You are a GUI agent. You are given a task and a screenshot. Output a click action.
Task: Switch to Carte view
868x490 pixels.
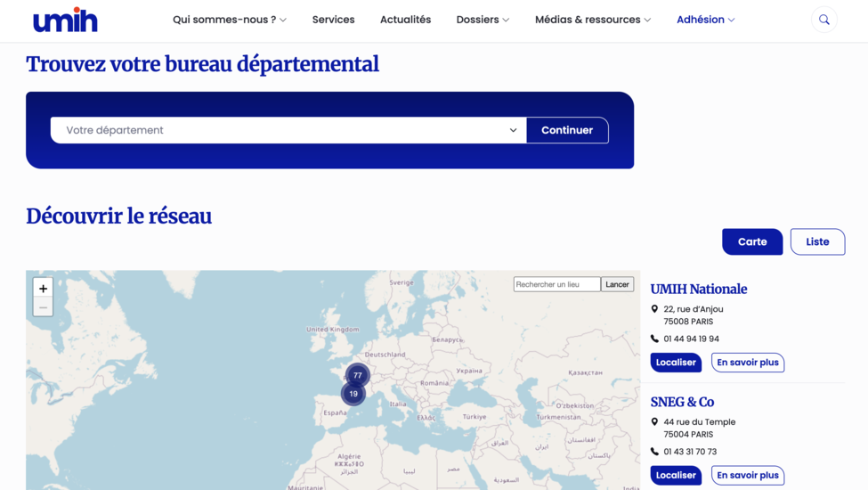[752, 241]
